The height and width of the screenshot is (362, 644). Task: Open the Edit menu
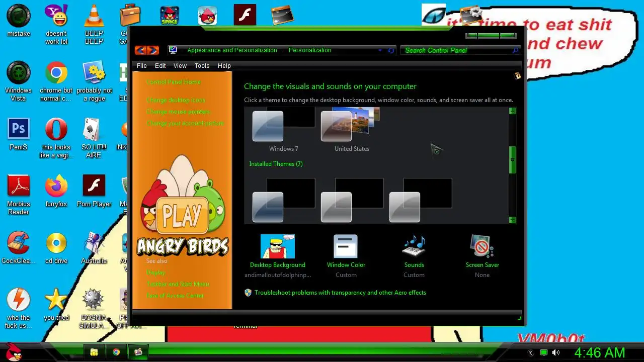point(160,66)
